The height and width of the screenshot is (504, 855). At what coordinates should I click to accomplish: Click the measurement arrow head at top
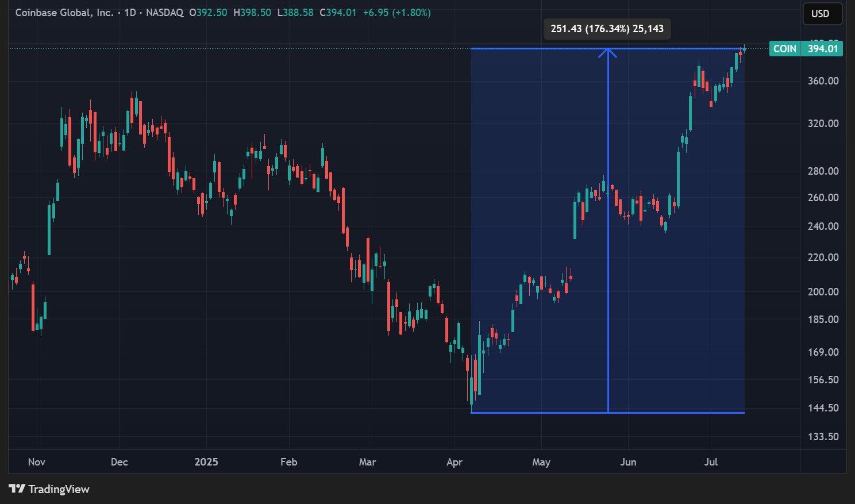point(607,52)
